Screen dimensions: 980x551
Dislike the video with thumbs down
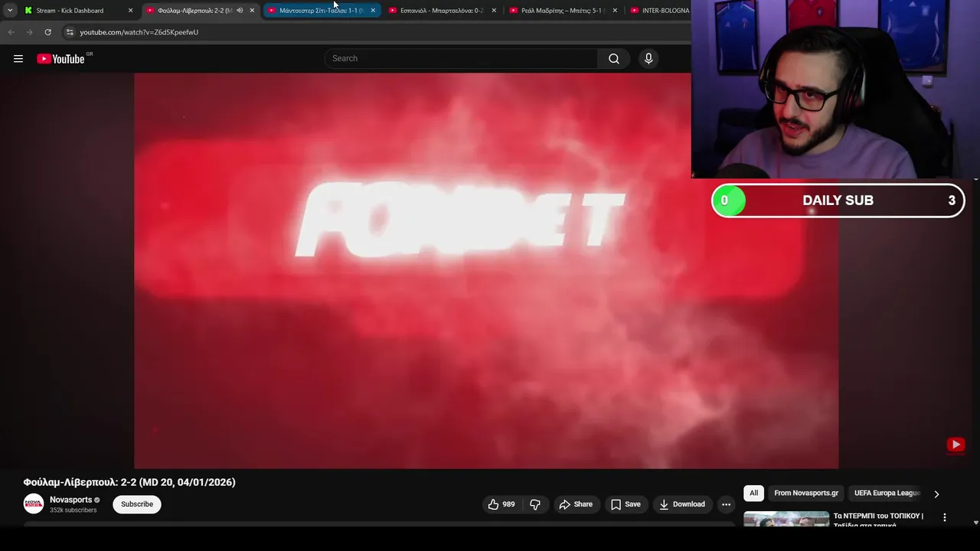click(x=535, y=504)
